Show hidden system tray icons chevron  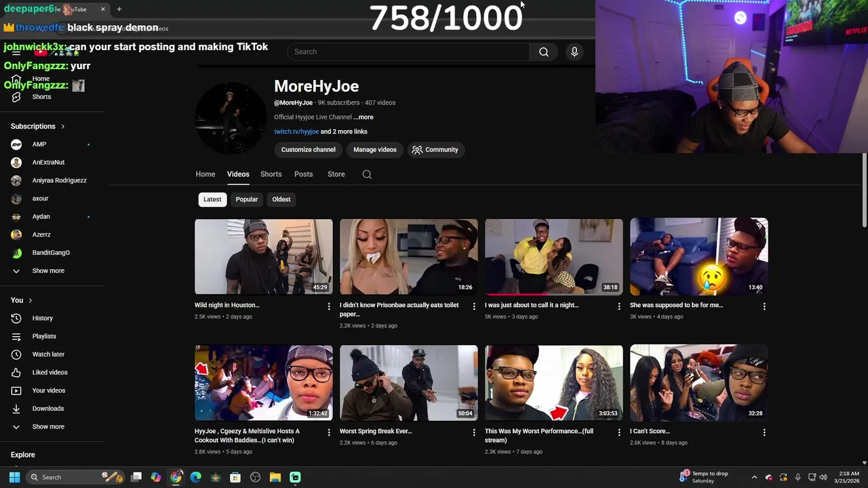(x=754, y=477)
